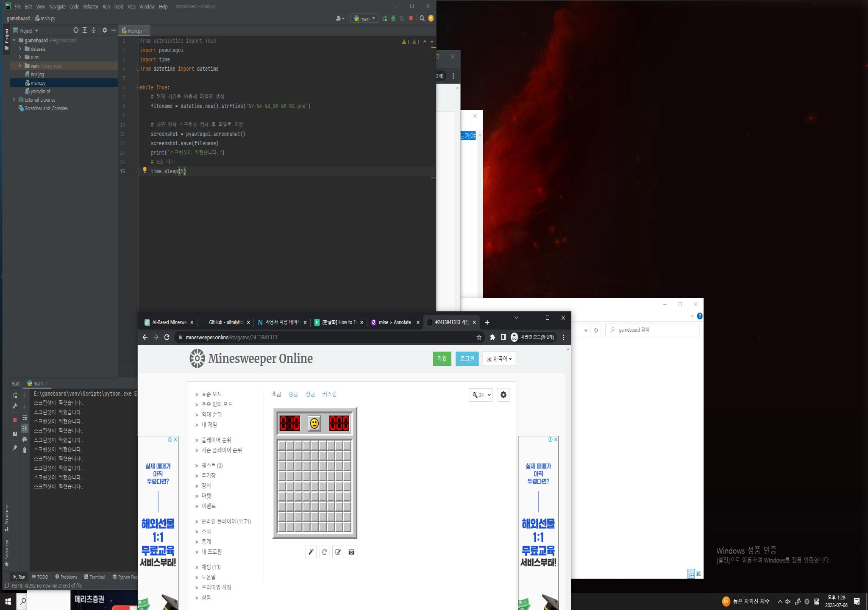This screenshot has width=868, height=610.
Task: Toggle the Favorites tool window side tab
Action: pyautogui.click(x=6, y=553)
